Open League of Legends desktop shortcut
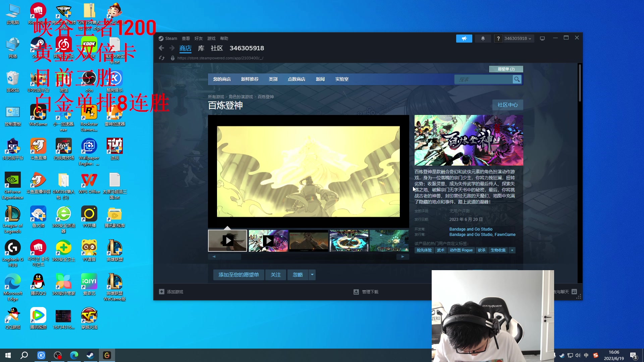 point(13,220)
